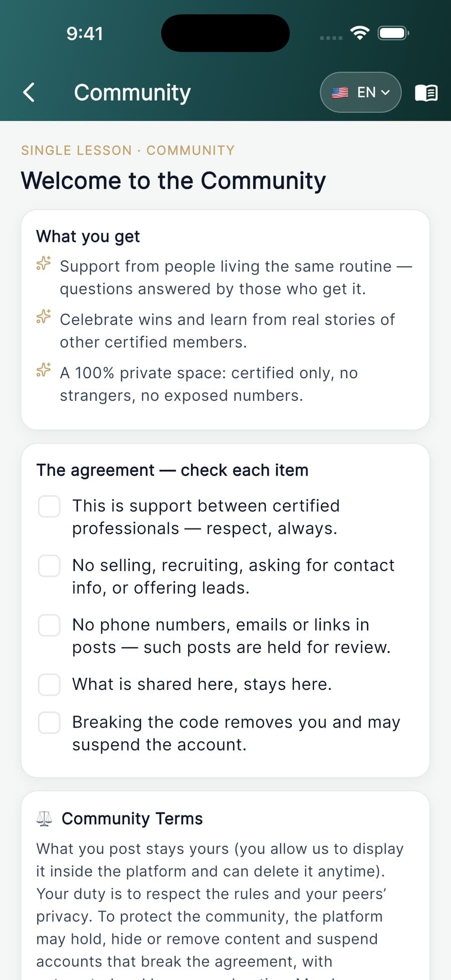
Task: Check What is shared here stays here
Action: 49,684
